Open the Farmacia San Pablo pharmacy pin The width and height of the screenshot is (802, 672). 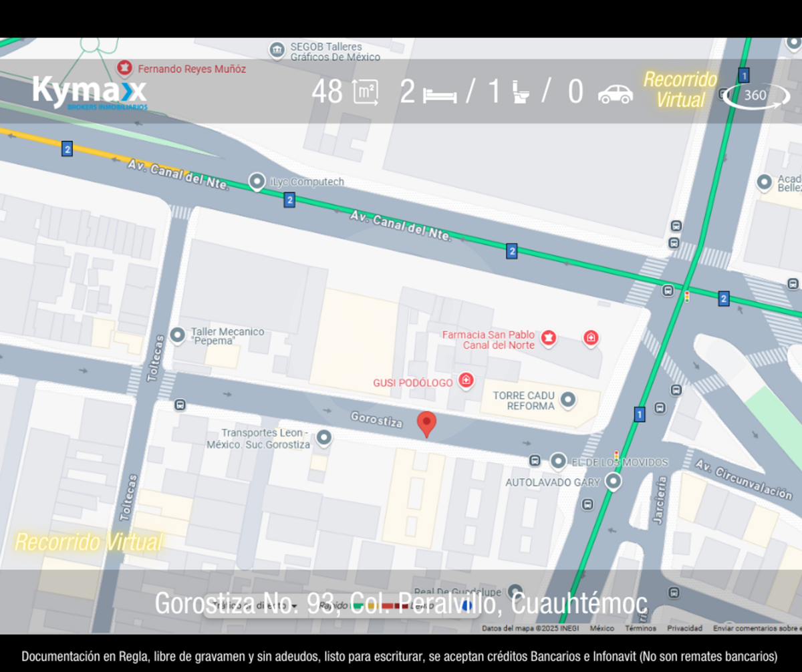coord(549,338)
